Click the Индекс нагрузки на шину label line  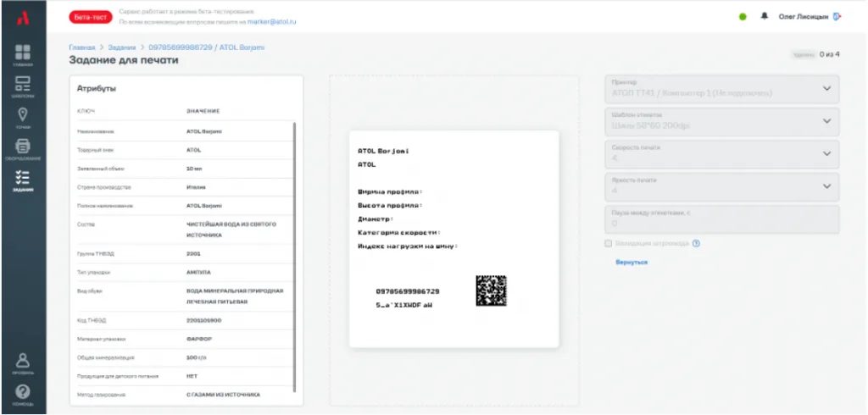pos(408,246)
